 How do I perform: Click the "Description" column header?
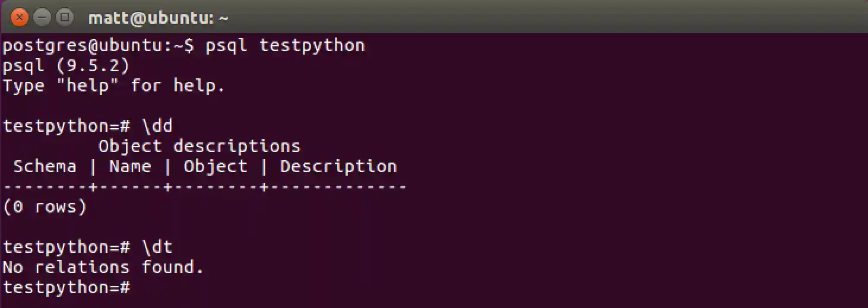(x=338, y=166)
